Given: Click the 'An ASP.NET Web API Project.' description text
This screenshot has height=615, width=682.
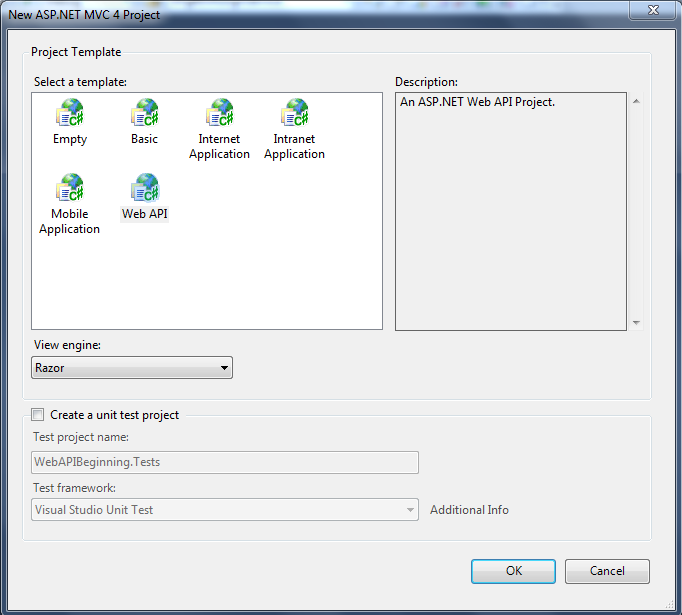Looking at the screenshot, I should coord(477,102).
